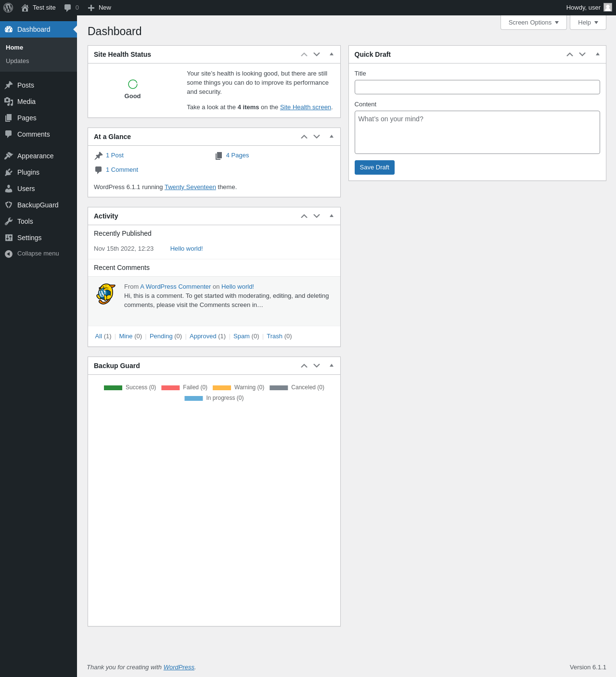Toggle Success series in Backup Guard chart legend
This screenshot has width=616, height=677.
tap(130, 387)
